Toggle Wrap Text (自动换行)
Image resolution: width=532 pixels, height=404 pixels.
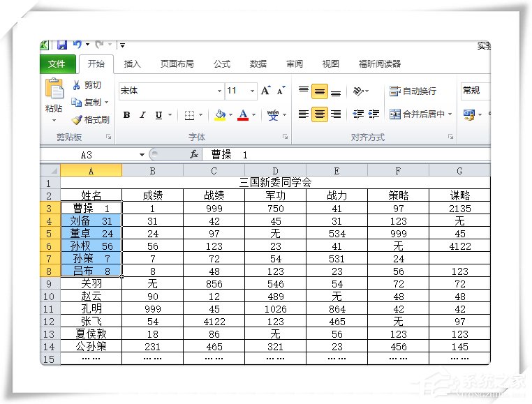coord(413,91)
